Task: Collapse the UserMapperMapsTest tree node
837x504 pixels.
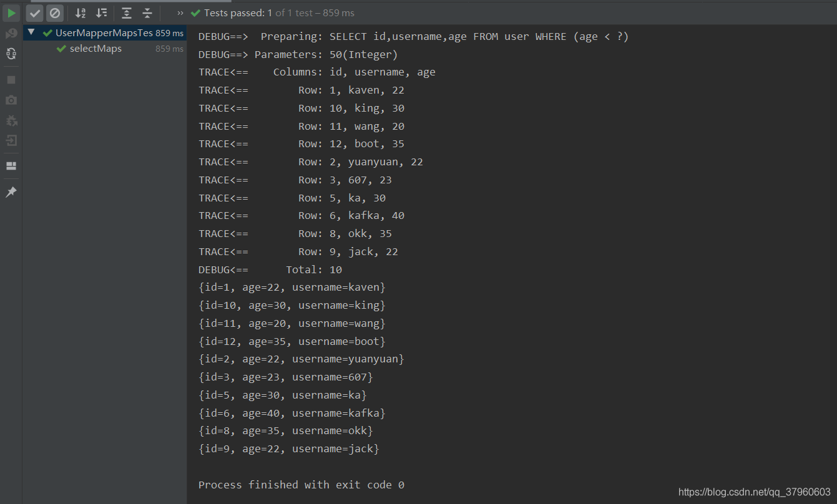Action: pyautogui.click(x=31, y=32)
